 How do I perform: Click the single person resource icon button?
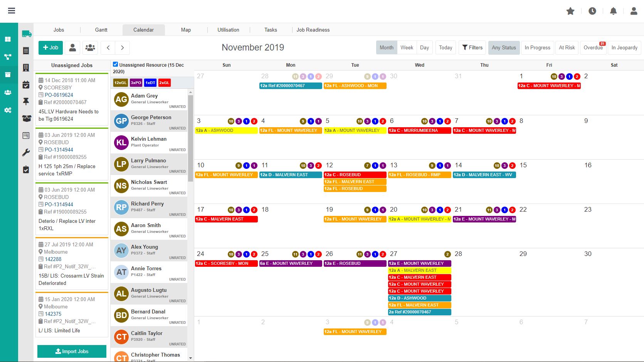coord(72,48)
